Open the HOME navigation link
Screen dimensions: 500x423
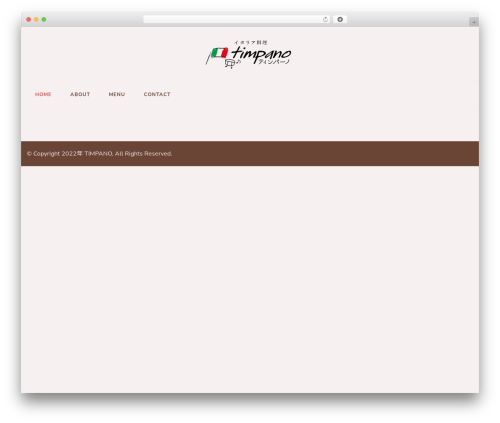43,94
